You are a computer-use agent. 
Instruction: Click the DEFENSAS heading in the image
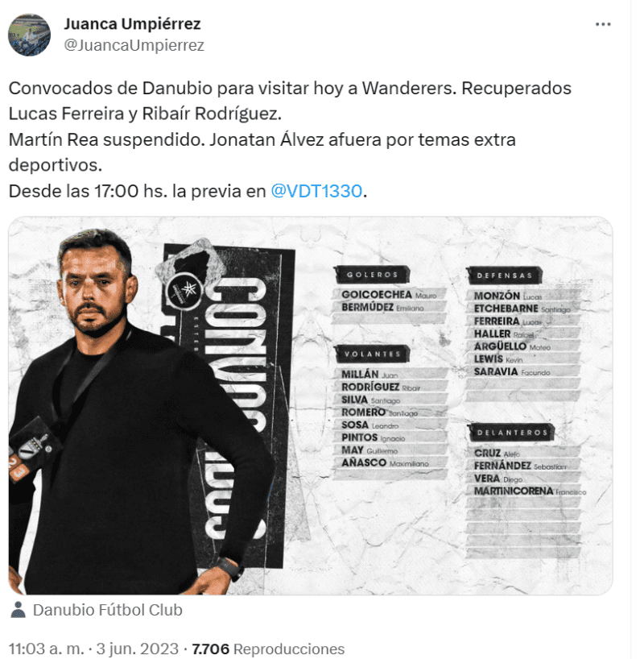(x=505, y=276)
